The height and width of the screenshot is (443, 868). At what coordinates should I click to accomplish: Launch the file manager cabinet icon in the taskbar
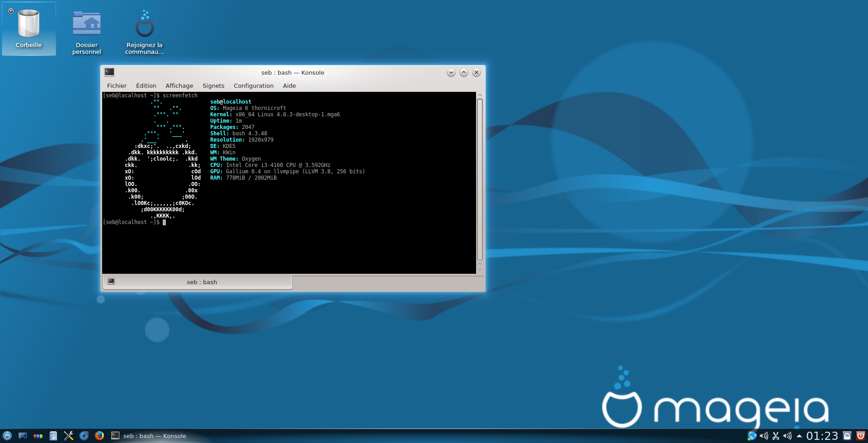pyautogui.click(x=53, y=436)
